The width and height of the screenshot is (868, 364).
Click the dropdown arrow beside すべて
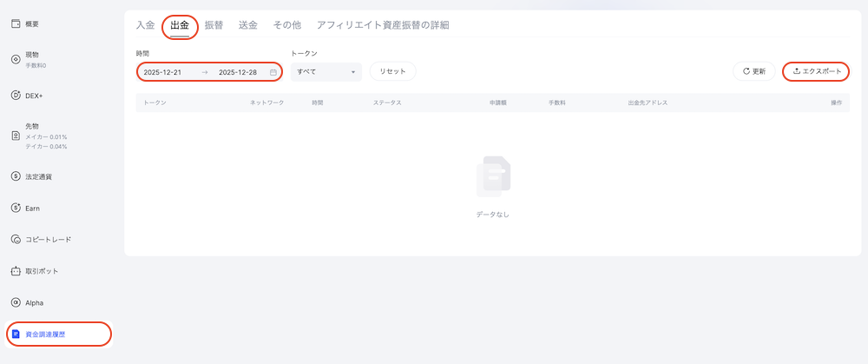(x=352, y=72)
